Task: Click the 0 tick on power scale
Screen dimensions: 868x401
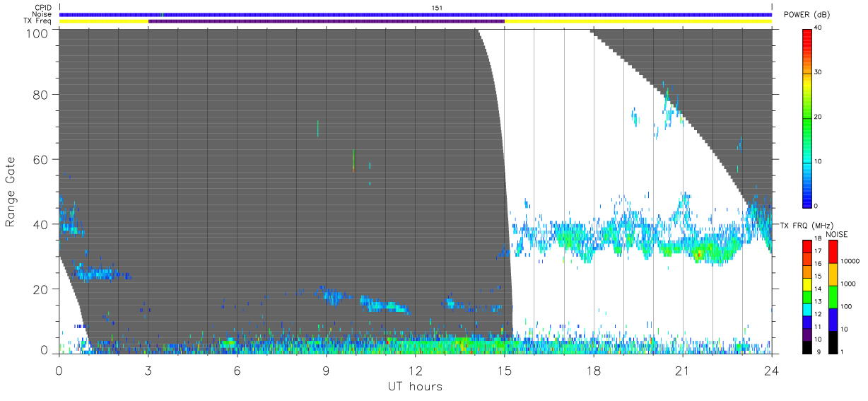Action: (x=816, y=206)
